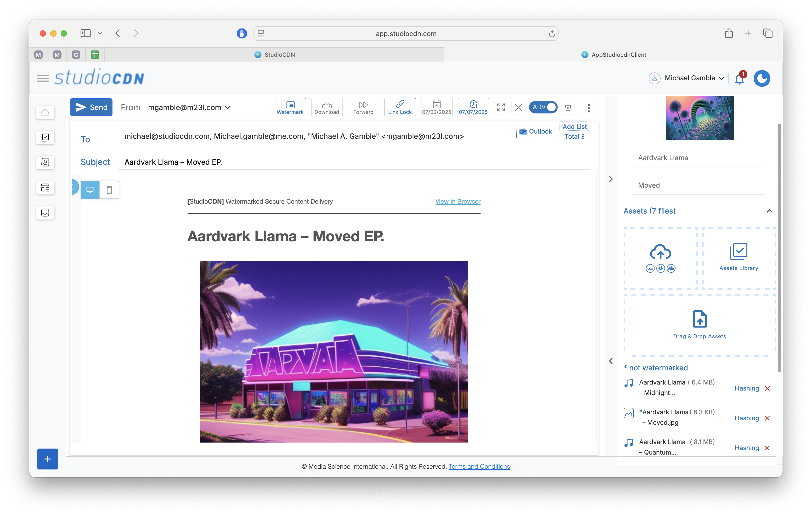The image size is (812, 516).
Task: Open the green plus pinned tab
Action: (x=95, y=55)
